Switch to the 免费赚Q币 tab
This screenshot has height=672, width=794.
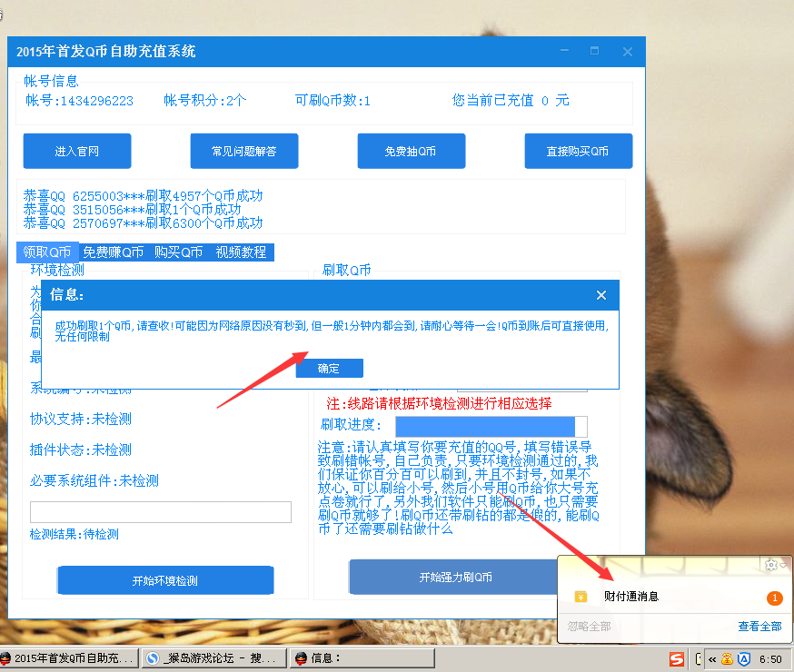pos(112,252)
